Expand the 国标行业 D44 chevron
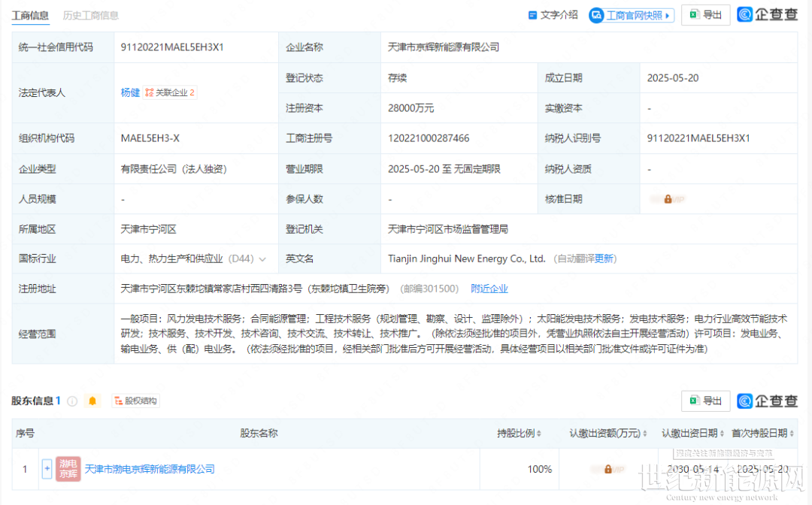Viewport: 812px width, 505px height. pos(263,259)
